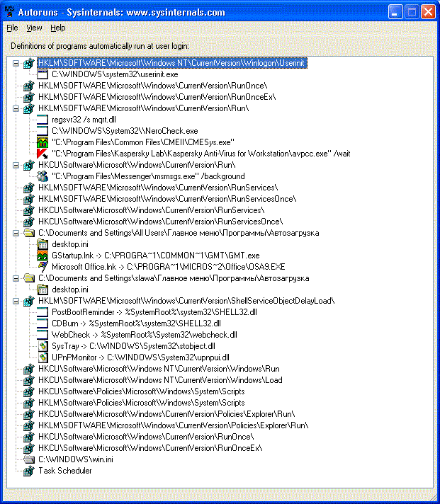440x504 pixels.
Task: Click the Task Scheduler icon
Action: pyautogui.click(x=28, y=471)
